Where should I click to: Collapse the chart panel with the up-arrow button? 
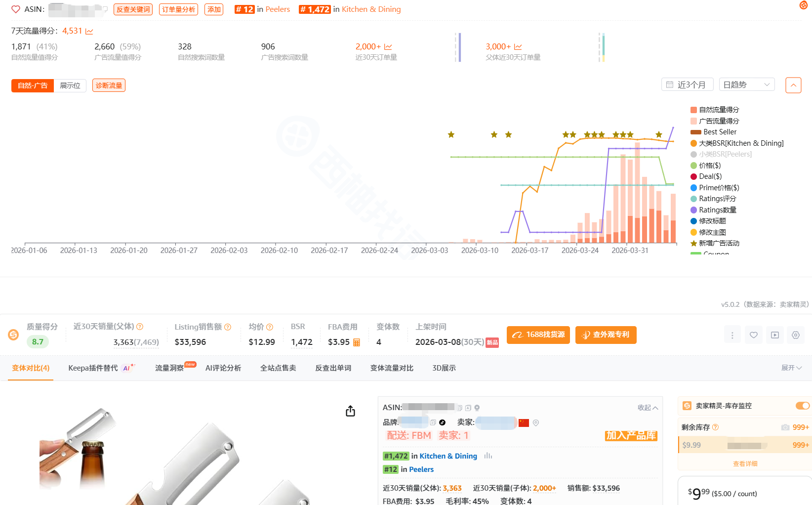(x=793, y=85)
